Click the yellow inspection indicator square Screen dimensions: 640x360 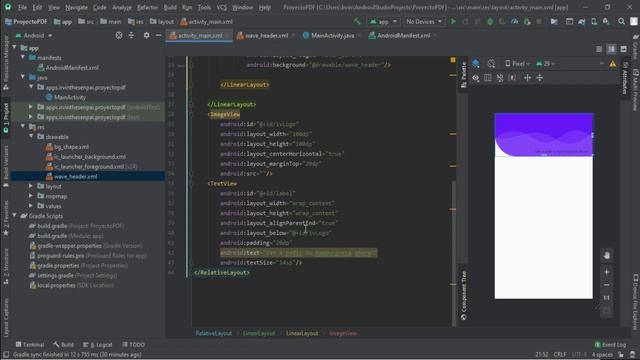pyautogui.click(x=453, y=60)
